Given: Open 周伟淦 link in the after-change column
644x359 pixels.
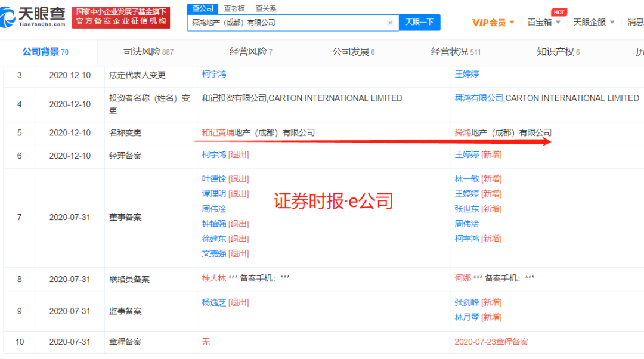Looking at the screenshot, I should coord(467,224).
